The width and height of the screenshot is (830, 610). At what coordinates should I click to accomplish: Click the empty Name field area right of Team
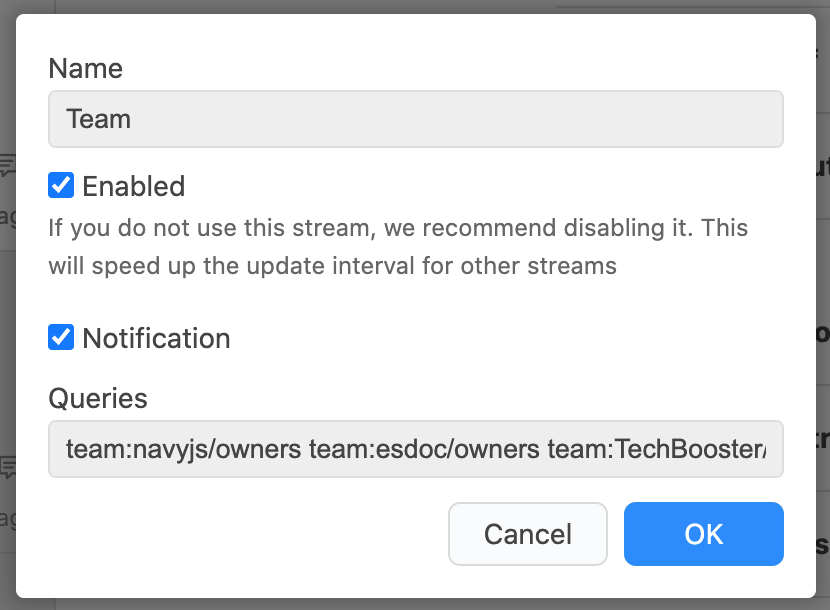(x=455, y=119)
